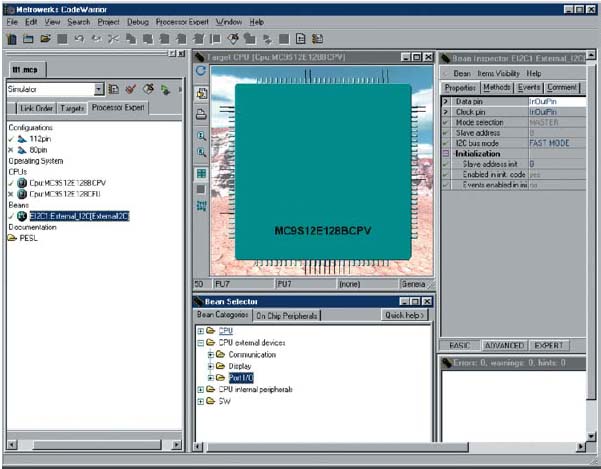Click the Make icon in main toolbar
Viewport: 601px width, 469px height.
[233, 38]
